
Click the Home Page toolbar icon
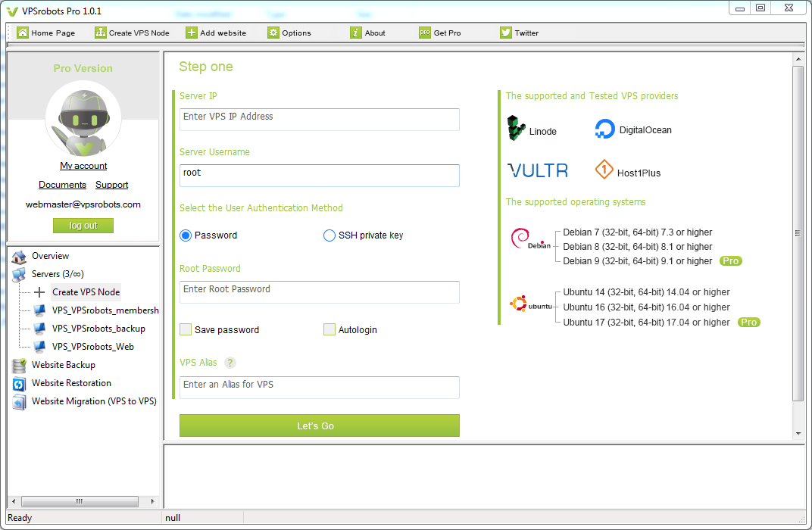[x=23, y=33]
